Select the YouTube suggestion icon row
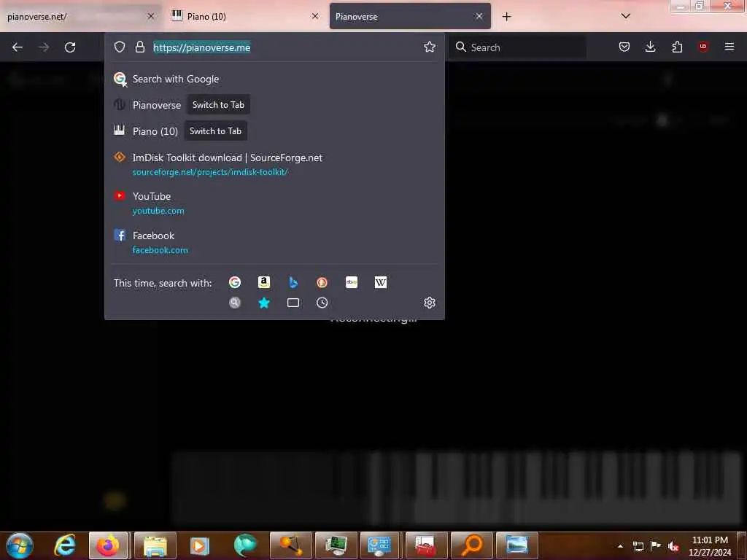 (x=274, y=203)
